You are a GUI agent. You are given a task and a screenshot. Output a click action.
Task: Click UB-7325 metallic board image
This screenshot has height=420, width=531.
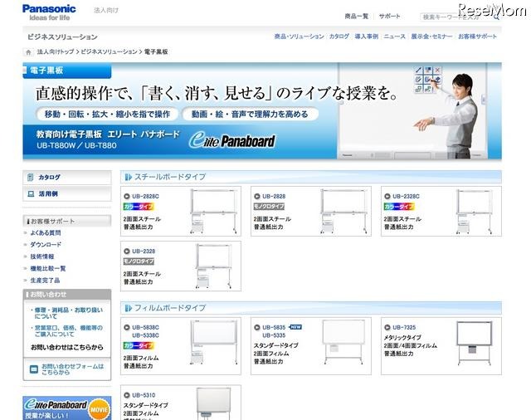474,343
